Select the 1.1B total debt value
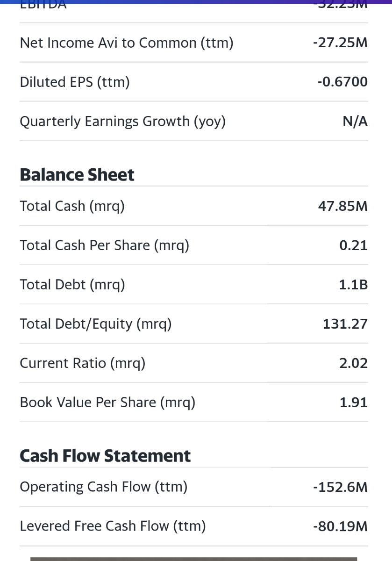 353,285
